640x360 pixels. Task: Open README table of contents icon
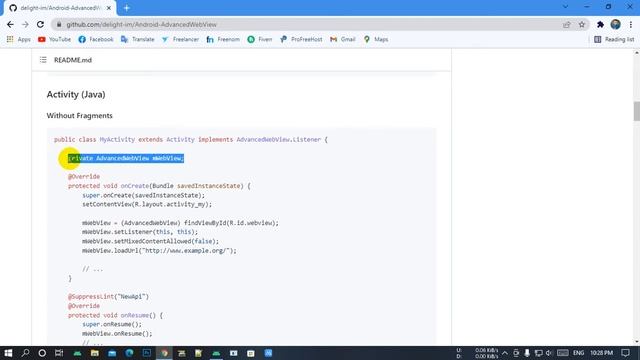[x=43, y=60]
